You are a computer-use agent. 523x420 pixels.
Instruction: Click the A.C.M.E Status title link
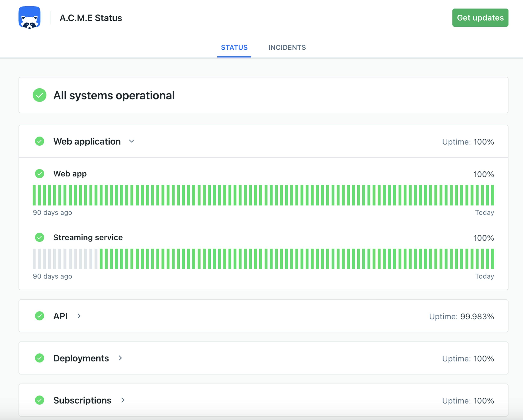pyautogui.click(x=91, y=18)
